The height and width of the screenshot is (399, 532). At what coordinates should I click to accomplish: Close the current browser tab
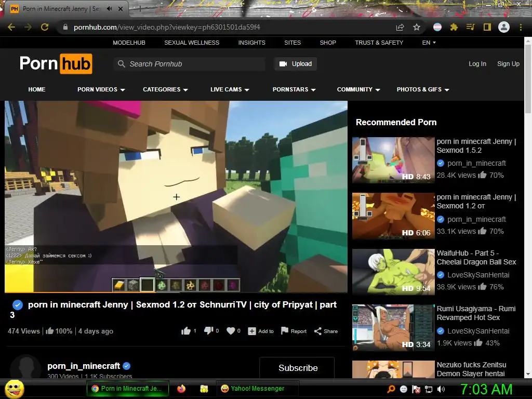121,9
